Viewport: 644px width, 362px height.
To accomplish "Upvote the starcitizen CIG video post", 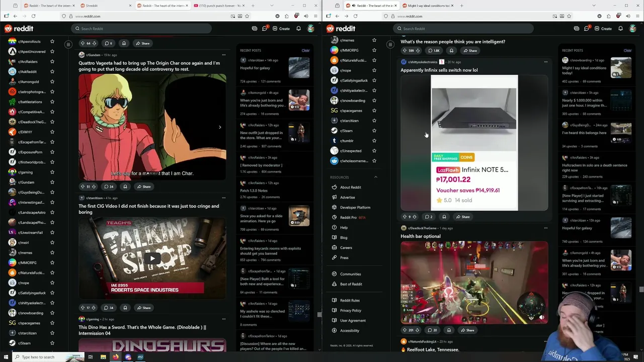I will 83,308.
